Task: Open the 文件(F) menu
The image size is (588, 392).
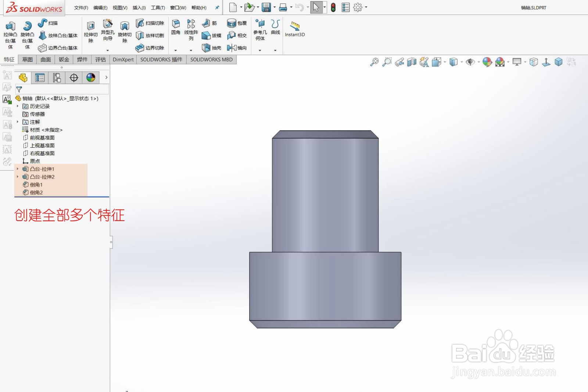Action: [x=81, y=8]
